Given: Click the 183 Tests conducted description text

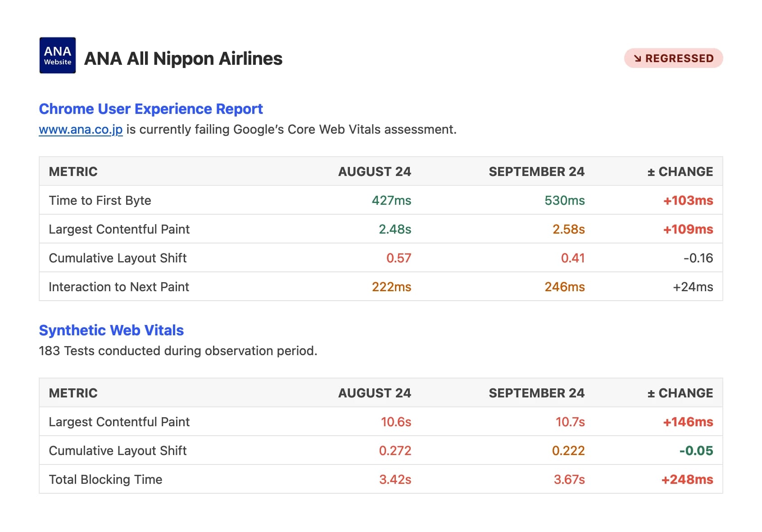Looking at the screenshot, I should tap(178, 351).
